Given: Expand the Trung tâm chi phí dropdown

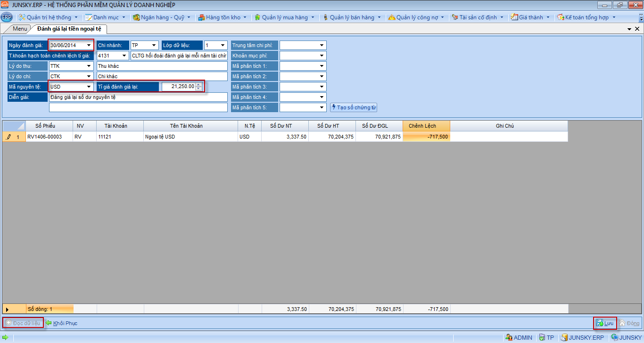Looking at the screenshot, I should 322,46.
